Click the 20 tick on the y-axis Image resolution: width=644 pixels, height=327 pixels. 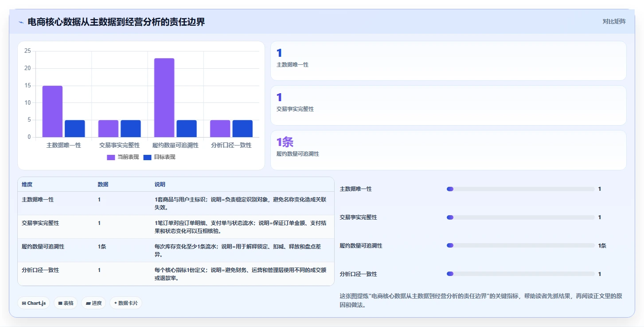(27, 68)
